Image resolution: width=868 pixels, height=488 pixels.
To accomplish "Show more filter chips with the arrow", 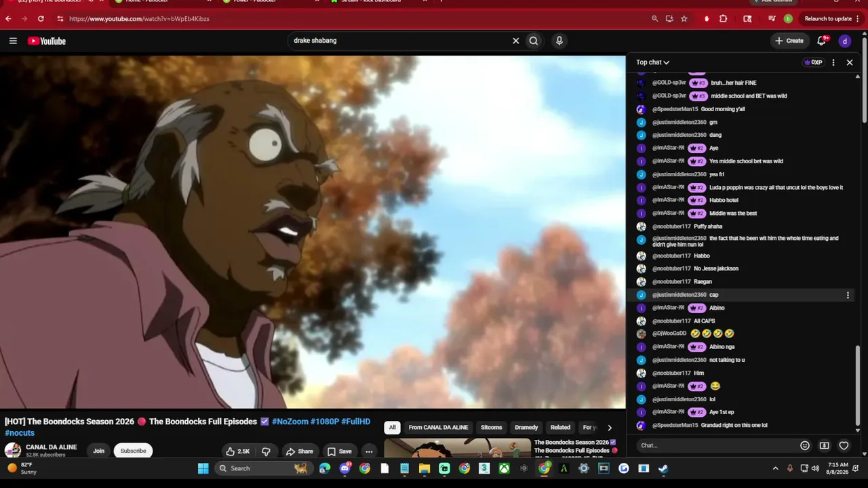I will (x=609, y=428).
